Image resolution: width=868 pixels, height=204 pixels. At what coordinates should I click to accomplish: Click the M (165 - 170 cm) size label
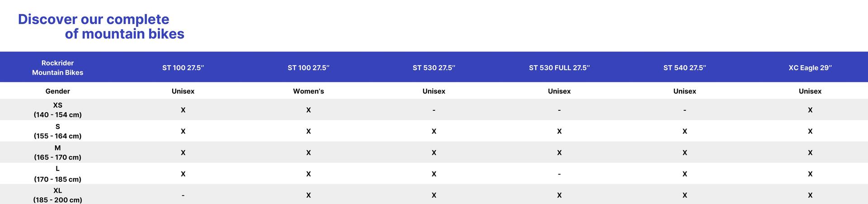click(x=57, y=152)
